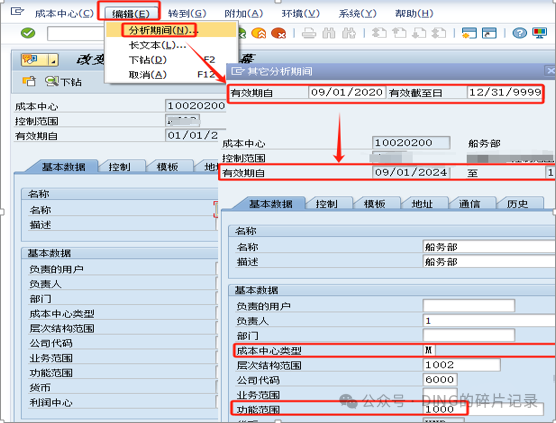The image size is (556, 423).
Task: Select 下钻(D) menu entry
Action: tap(171, 60)
